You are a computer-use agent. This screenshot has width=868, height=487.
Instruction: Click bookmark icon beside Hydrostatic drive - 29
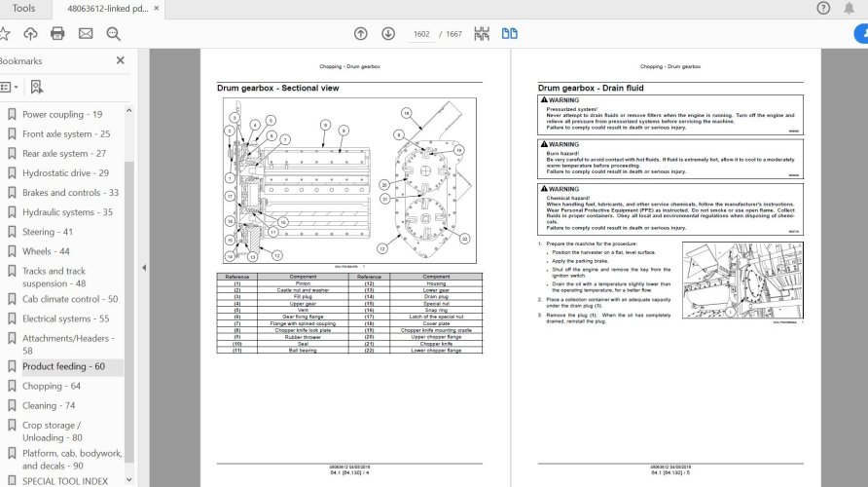tap(12, 172)
